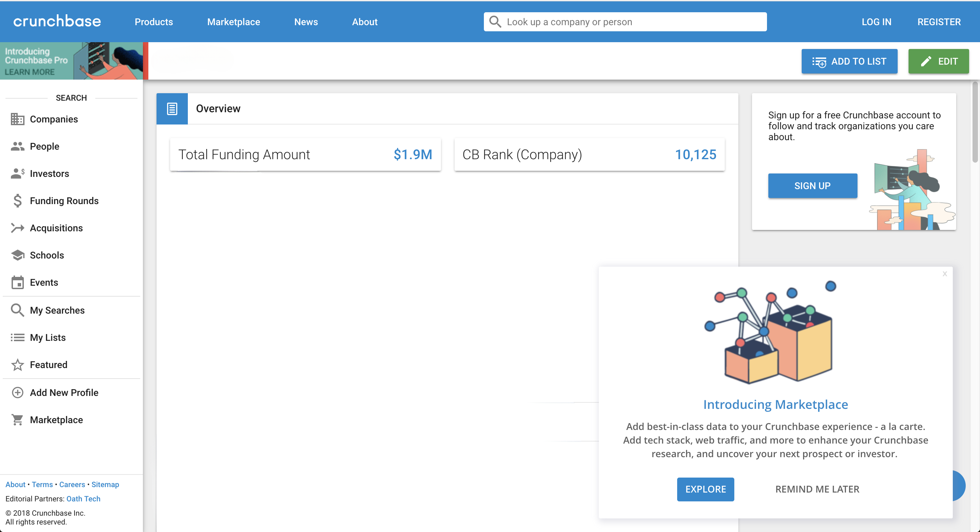The height and width of the screenshot is (532, 980).
Task: Click the page vertical scrollbar
Action: [x=975, y=122]
